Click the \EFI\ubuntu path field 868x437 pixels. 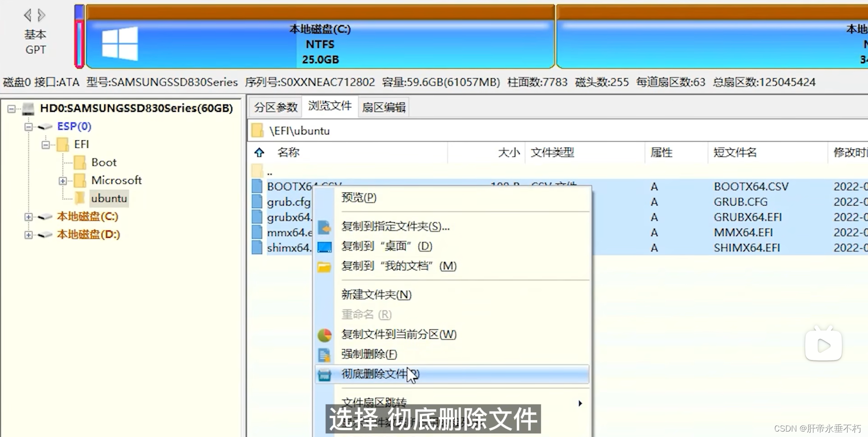pyautogui.click(x=558, y=131)
